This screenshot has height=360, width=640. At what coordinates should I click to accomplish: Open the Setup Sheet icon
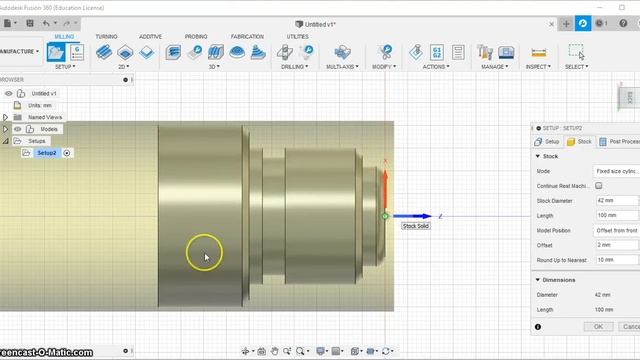click(458, 52)
